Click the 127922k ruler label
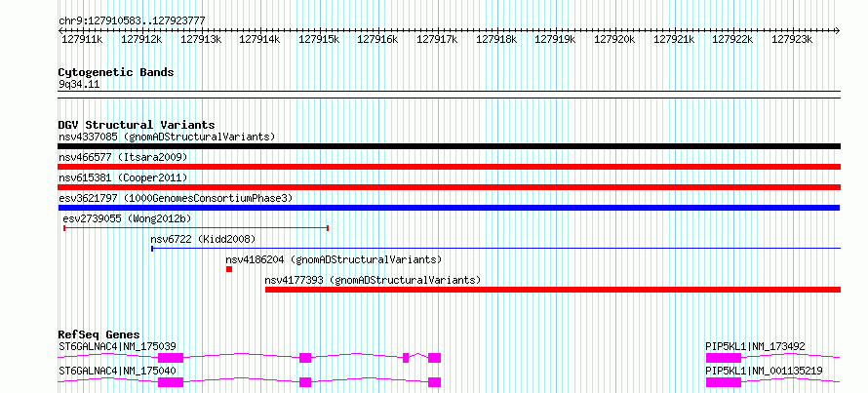Viewport: 868px width, 393px height. (733, 39)
